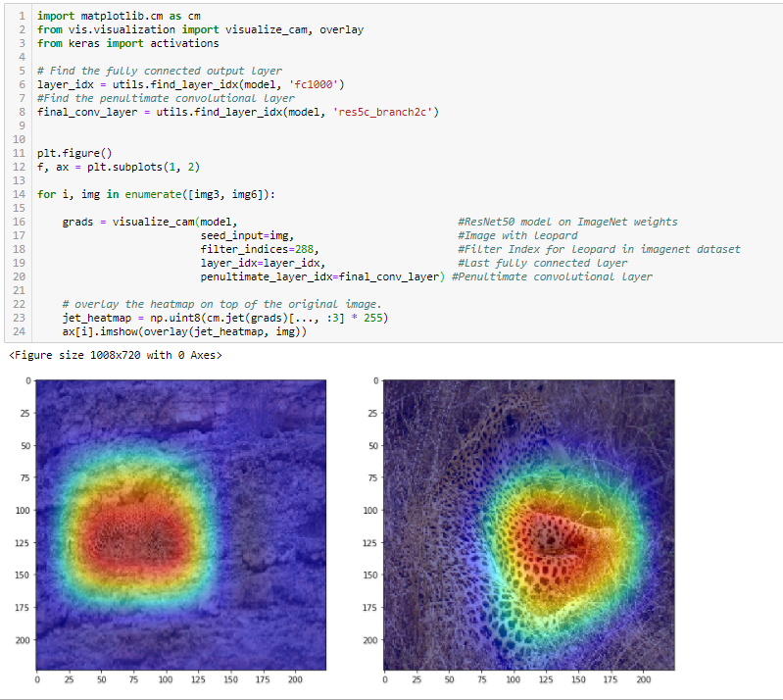Click the 'layer_idx=layer_idx,' argument

[263, 263]
